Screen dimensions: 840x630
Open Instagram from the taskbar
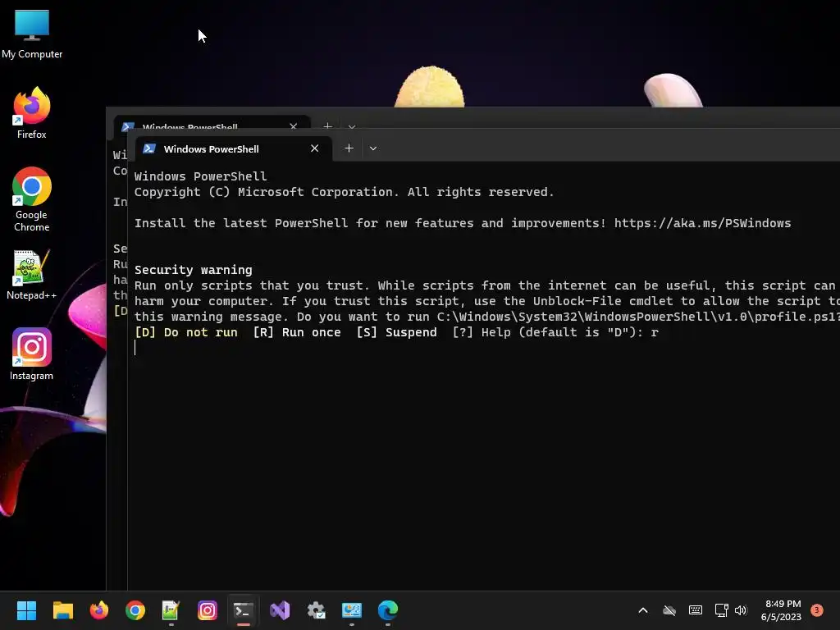point(208,610)
